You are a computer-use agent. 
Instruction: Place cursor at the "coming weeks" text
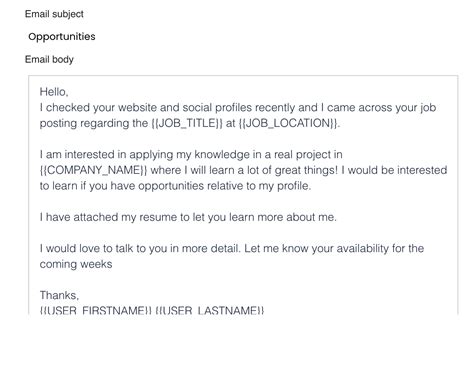pyautogui.click(x=76, y=264)
